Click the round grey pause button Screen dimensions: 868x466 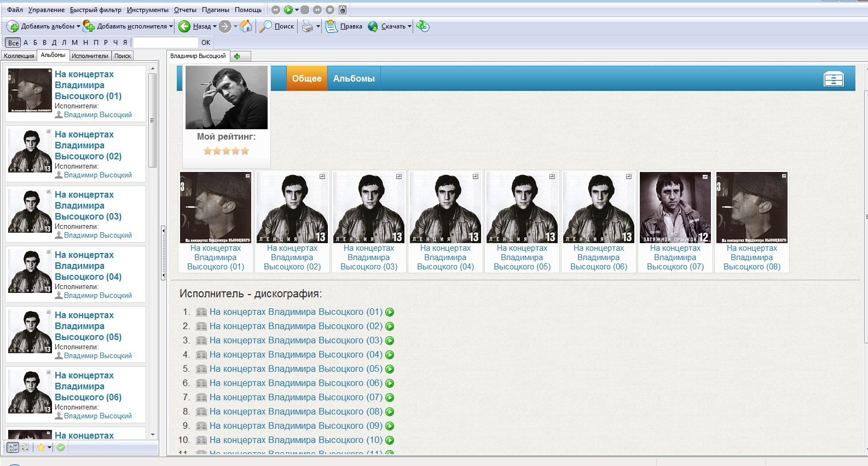tap(305, 10)
